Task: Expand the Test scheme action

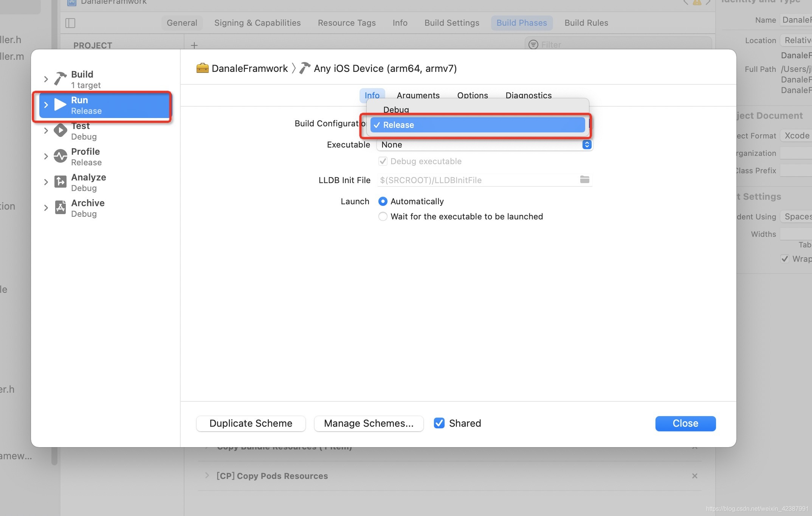Action: tap(46, 131)
